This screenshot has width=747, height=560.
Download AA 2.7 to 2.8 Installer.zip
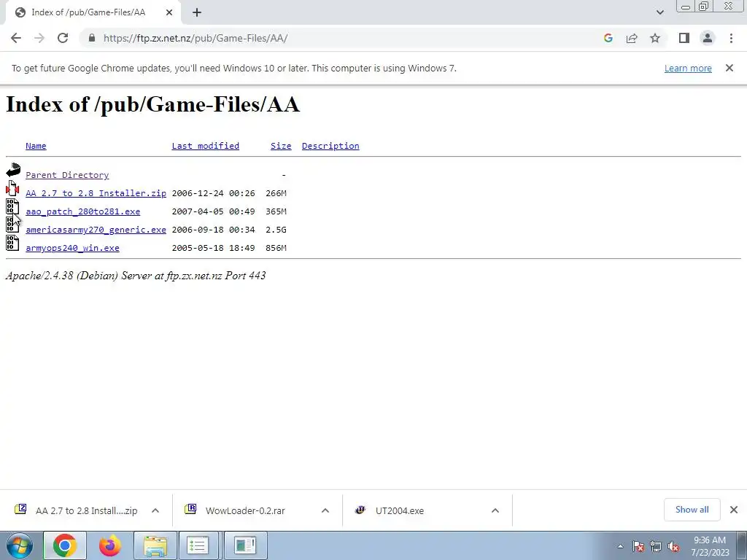(x=96, y=192)
